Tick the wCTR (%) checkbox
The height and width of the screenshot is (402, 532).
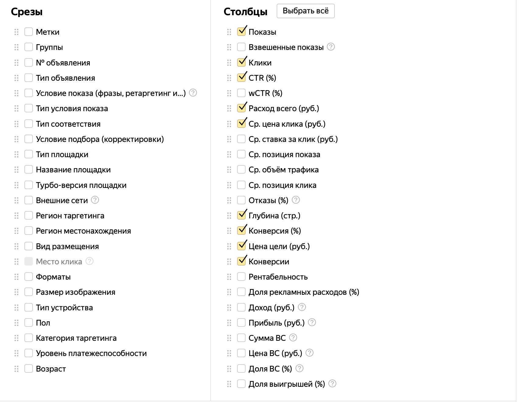[241, 93]
